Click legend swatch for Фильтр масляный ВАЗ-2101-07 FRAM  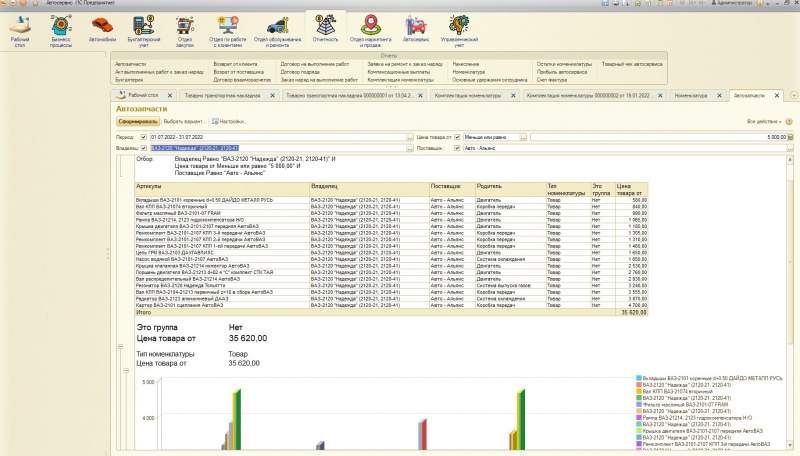[x=639, y=404]
